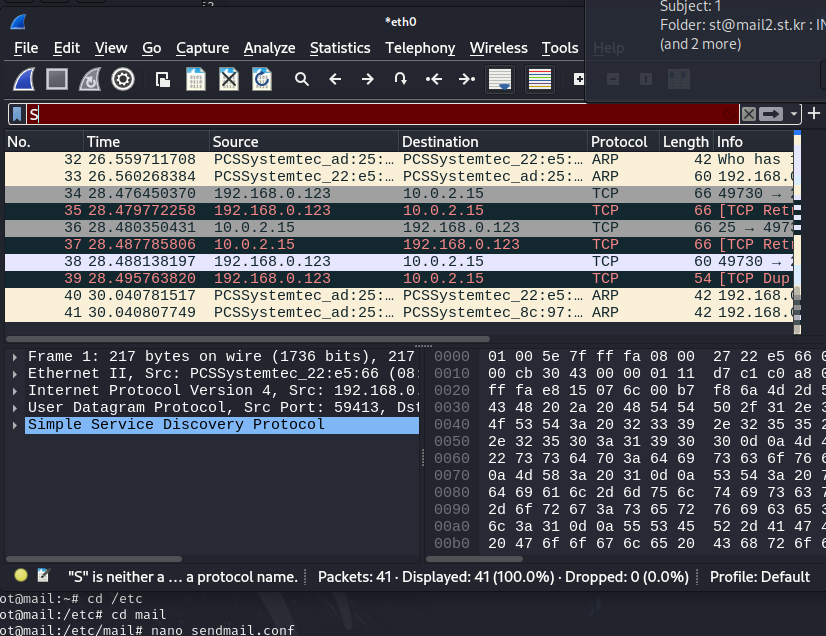Click the zoom in toolbar icon
The width and height of the screenshot is (826, 636).
tap(579, 80)
